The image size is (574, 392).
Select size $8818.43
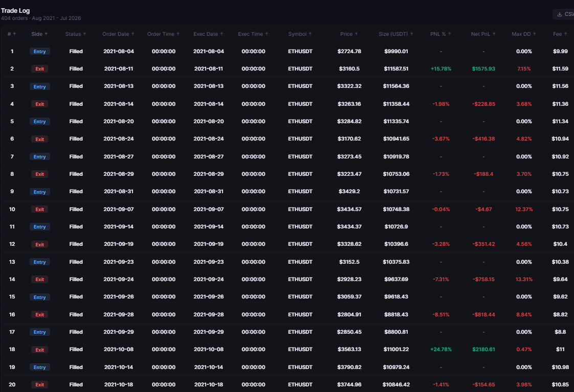396,314
